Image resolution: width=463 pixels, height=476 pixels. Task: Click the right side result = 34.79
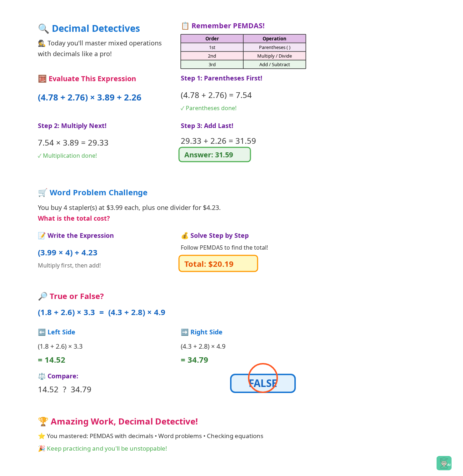click(x=194, y=360)
